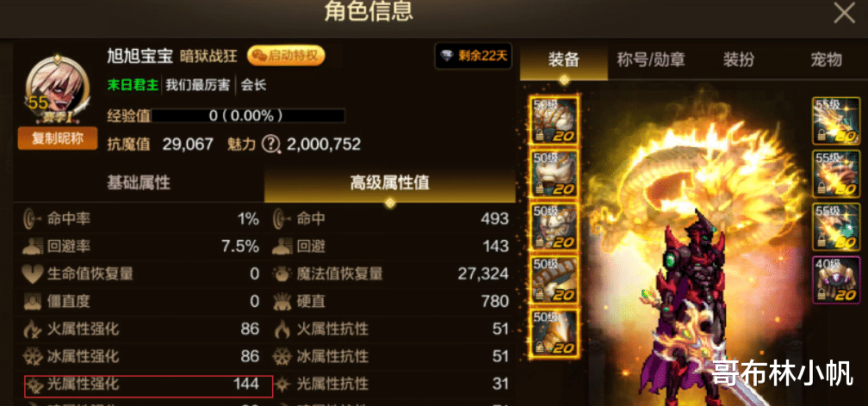Select the third level 50 equipment slot
Image resolution: width=868 pixels, height=406 pixels.
555,227
